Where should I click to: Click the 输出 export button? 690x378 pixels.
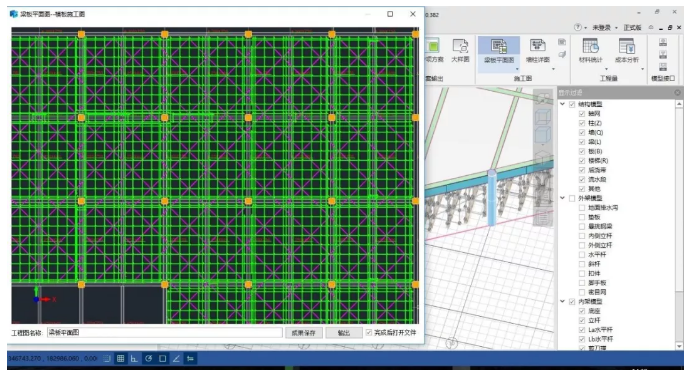343,333
